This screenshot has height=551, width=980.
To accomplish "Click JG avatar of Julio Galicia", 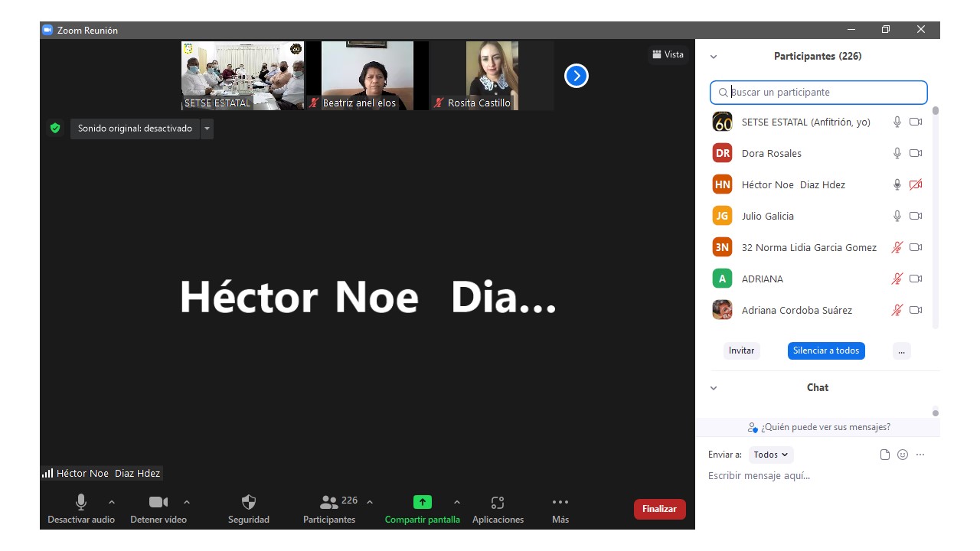I will coord(722,216).
